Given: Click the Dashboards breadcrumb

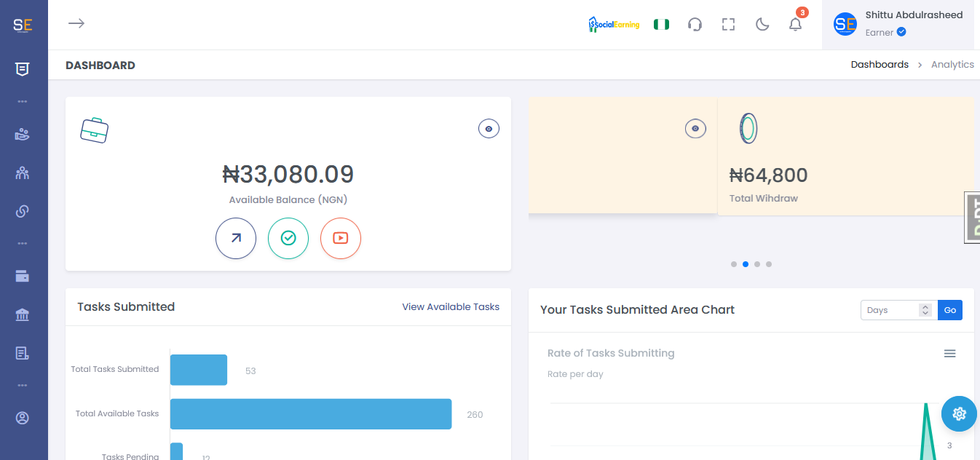Looking at the screenshot, I should 880,65.
